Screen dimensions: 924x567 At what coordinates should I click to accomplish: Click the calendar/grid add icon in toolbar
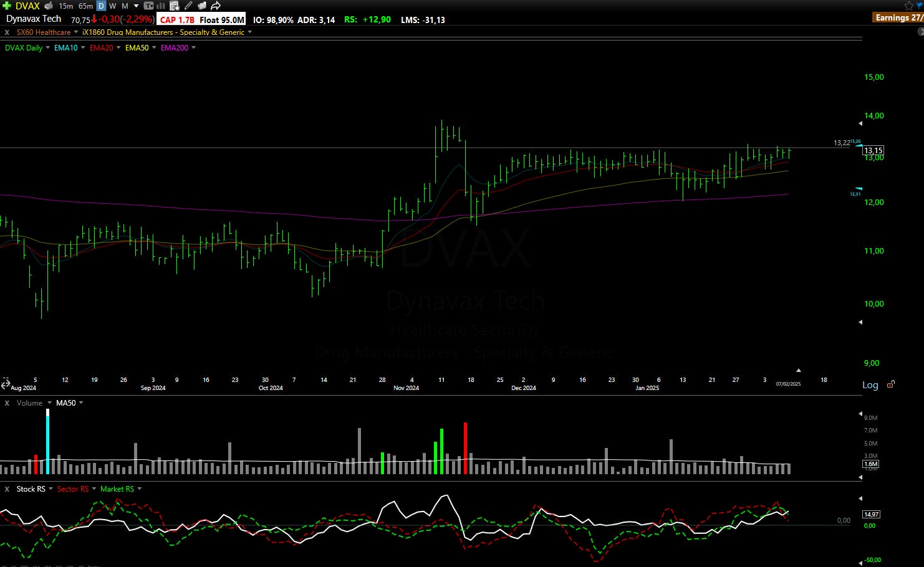tap(175, 6)
